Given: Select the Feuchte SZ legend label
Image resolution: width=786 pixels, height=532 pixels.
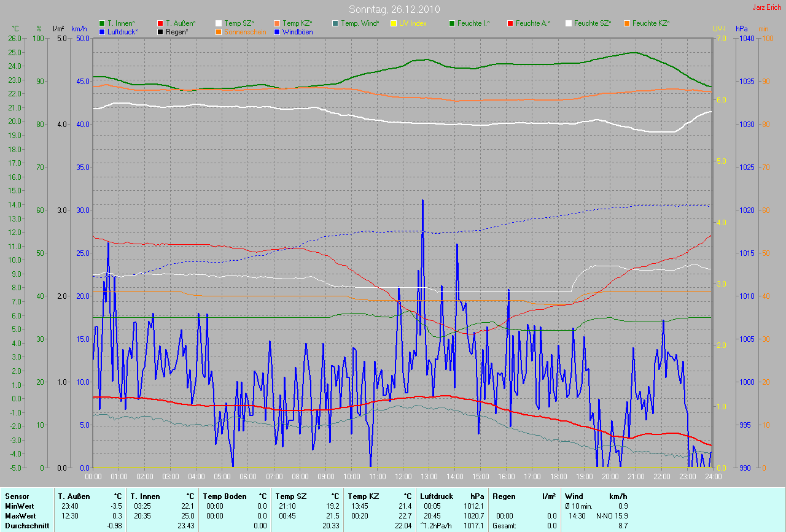Looking at the screenshot, I should (593, 23).
